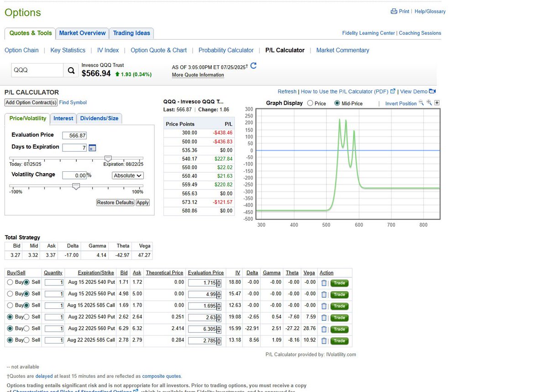The height and width of the screenshot is (392, 548).
Task: Delete the Aug 15 2025 585 Call row
Action: 324,306
